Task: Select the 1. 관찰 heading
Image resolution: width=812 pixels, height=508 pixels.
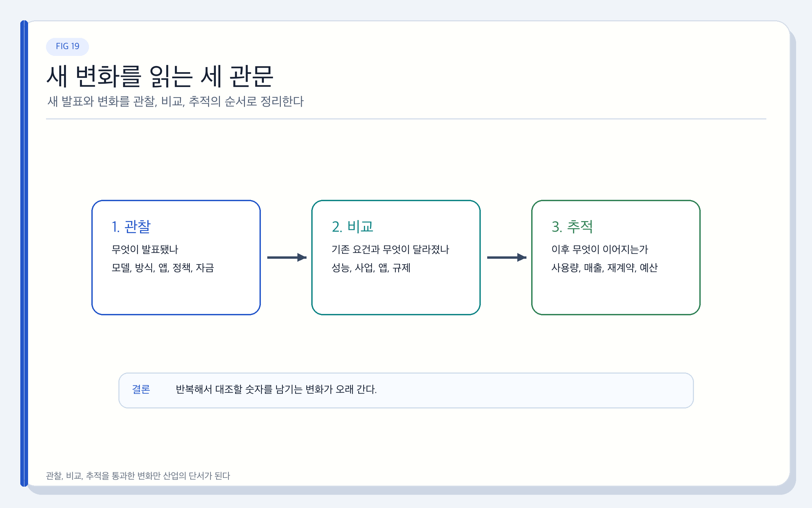Action: (x=131, y=227)
